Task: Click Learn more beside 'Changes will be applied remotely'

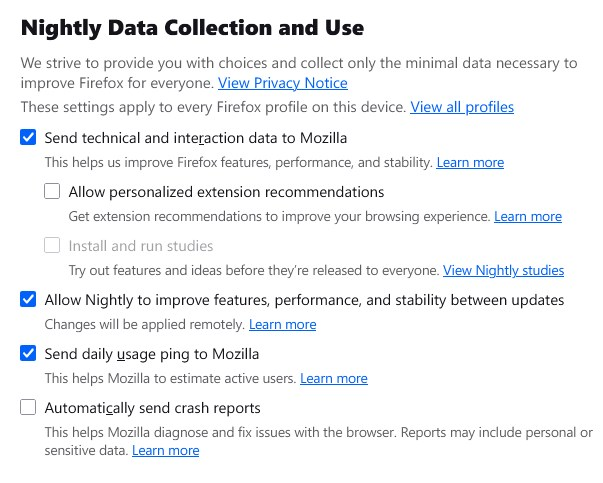Action: click(282, 324)
